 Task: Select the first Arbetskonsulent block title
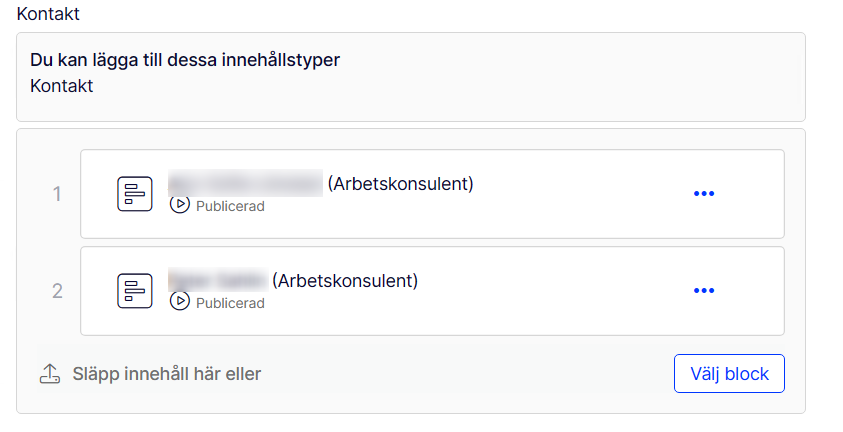coord(400,184)
